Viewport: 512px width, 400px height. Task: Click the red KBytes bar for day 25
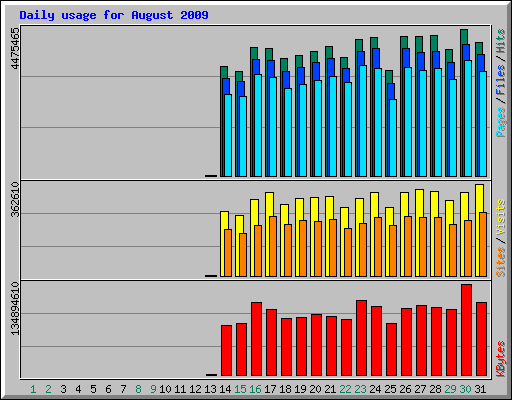pyautogui.click(x=391, y=350)
